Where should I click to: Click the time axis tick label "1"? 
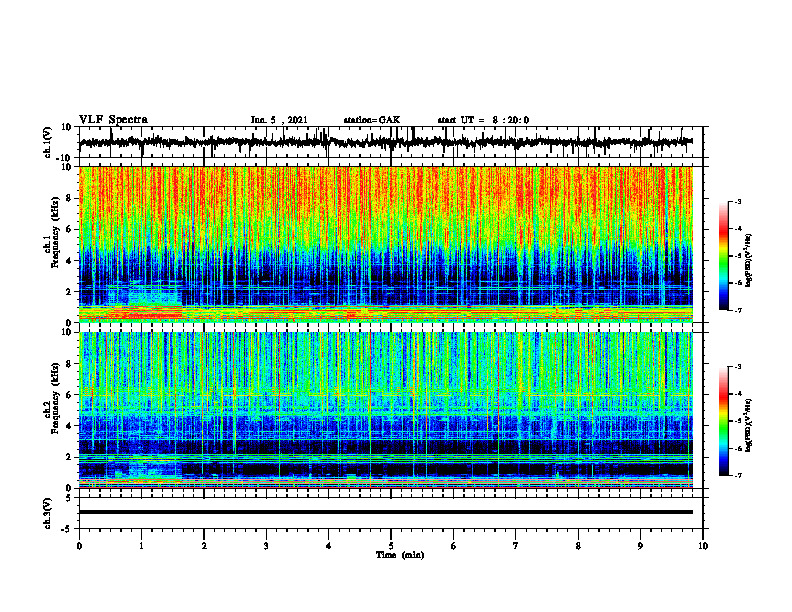[x=141, y=546]
